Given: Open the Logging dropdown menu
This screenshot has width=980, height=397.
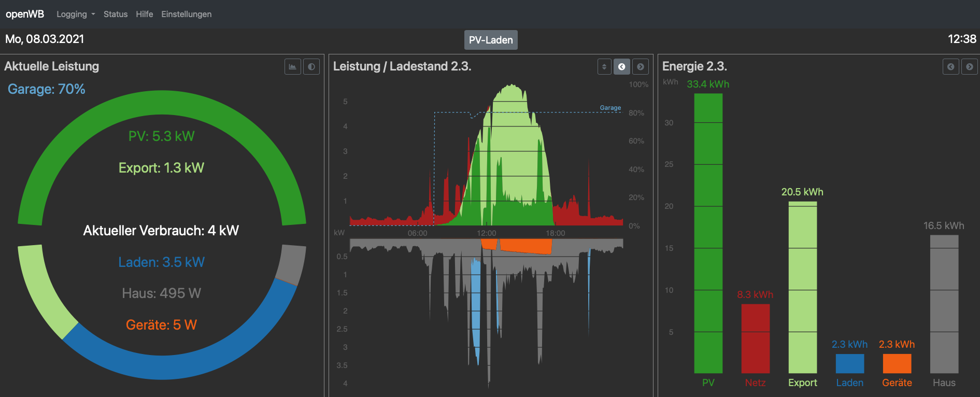Looking at the screenshot, I should tap(76, 14).
